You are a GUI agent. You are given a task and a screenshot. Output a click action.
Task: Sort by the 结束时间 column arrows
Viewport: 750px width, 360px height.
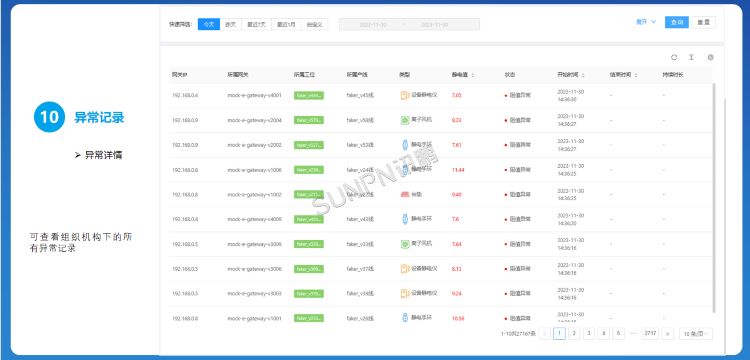(x=636, y=75)
